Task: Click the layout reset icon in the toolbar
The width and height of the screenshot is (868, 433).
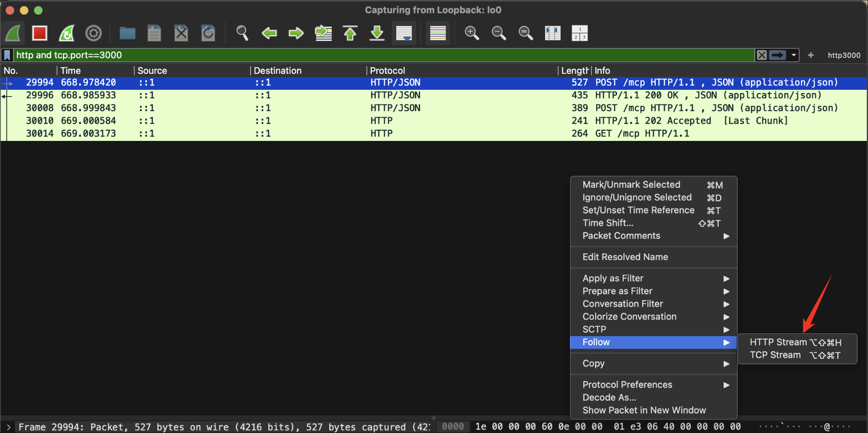Action: 580,33
